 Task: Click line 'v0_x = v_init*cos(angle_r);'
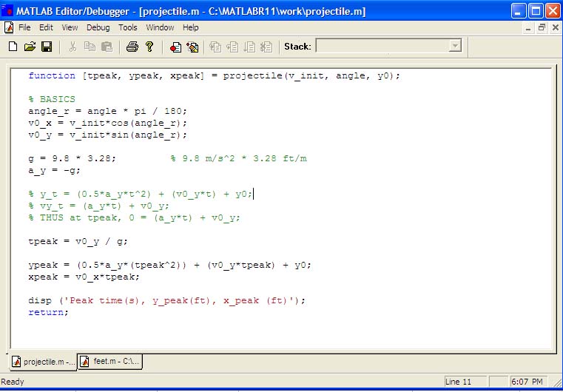click(x=108, y=123)
